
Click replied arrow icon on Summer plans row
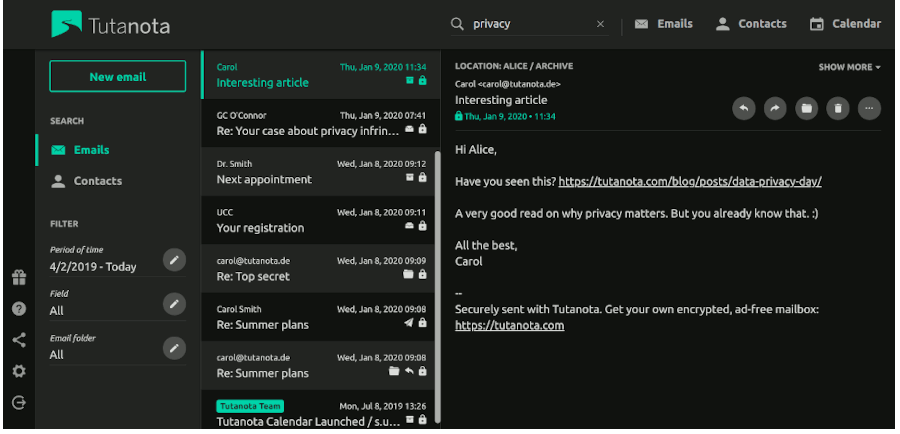409,371
